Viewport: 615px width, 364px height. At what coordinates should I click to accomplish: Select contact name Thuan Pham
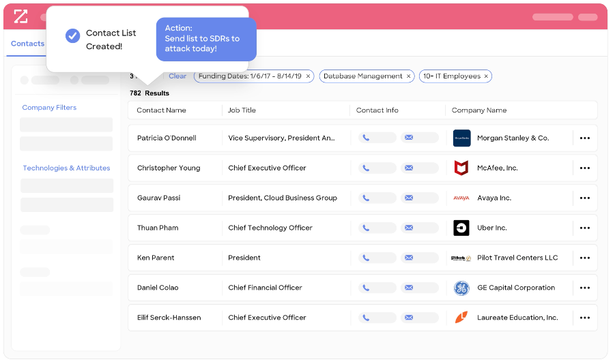click(x=158, y=228)
